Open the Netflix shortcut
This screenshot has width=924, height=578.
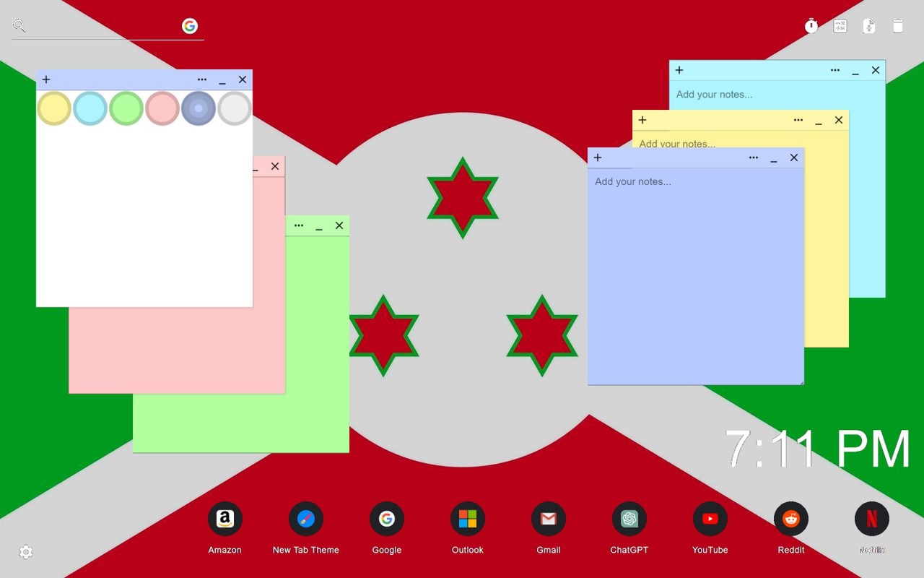[872, 519]
